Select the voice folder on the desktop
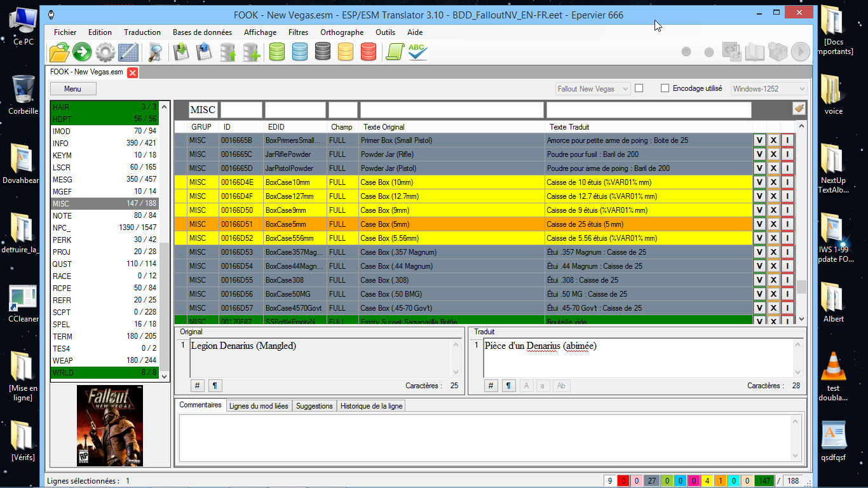The image size is (868, 488). 834,95
